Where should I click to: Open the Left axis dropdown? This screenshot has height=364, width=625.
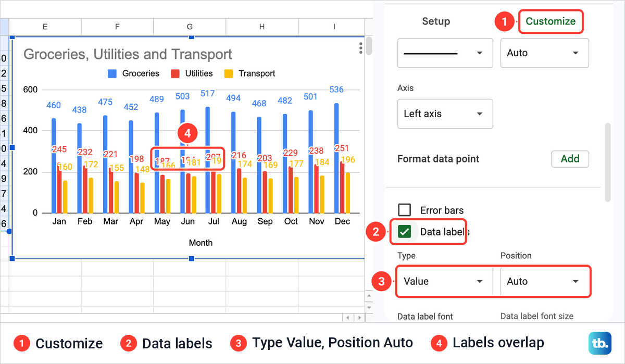coord(445,114)
